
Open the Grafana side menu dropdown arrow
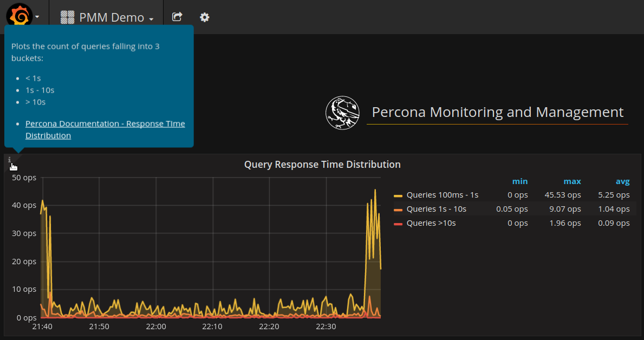click(x=37, y=17)
